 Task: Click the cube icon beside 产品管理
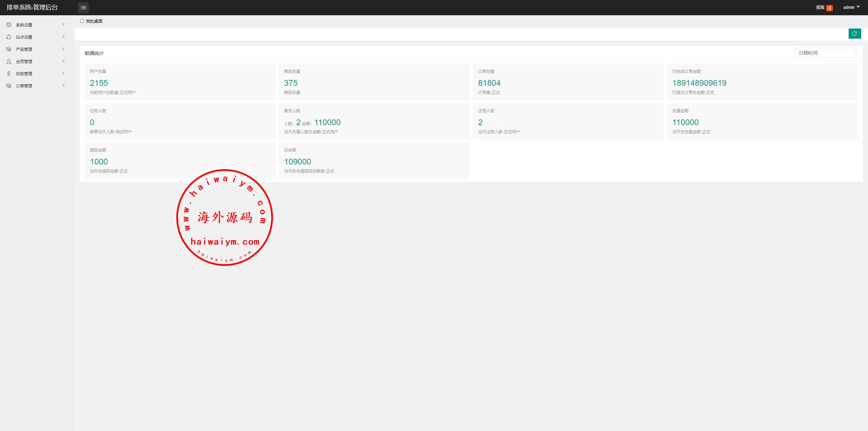9,49
